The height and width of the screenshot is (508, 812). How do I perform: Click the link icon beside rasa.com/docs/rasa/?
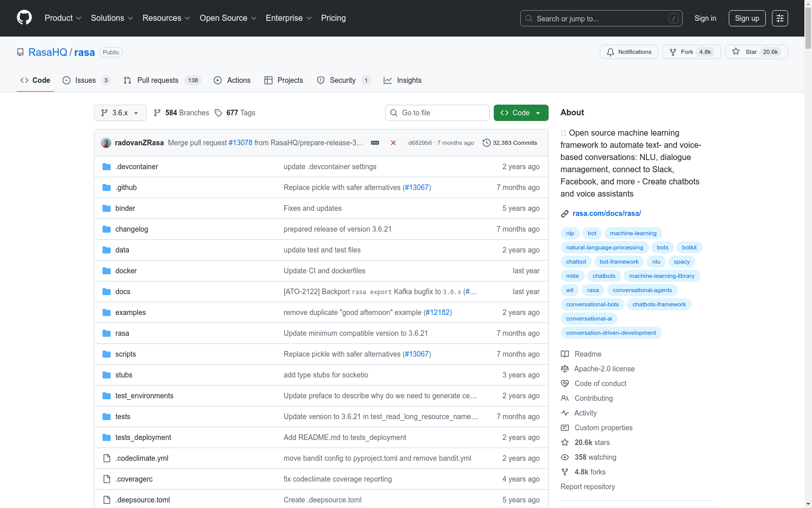coord(565,214)
